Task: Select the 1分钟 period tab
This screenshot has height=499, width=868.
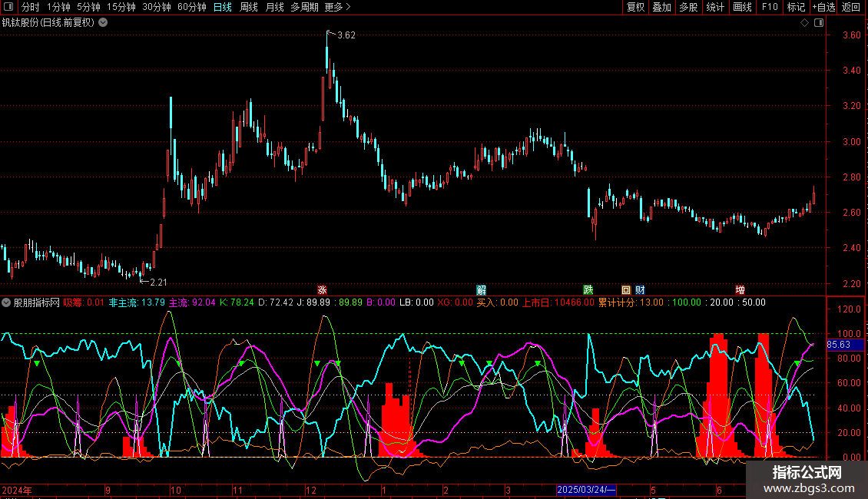Action: pos(58,7)
